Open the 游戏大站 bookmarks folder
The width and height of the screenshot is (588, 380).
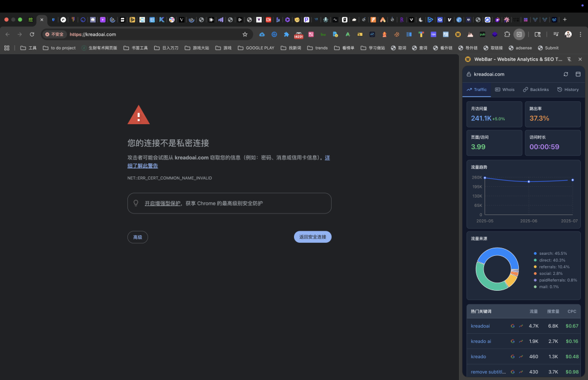pos(197,48)
